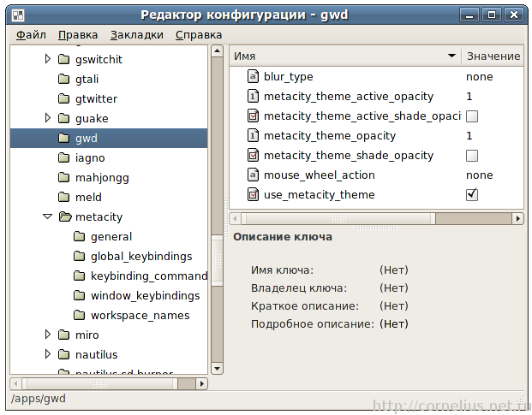This screenshot has width=532, height=415.
Task: Click string icon beside mouse_wheel_action
Action: click(x=253, y=175)
